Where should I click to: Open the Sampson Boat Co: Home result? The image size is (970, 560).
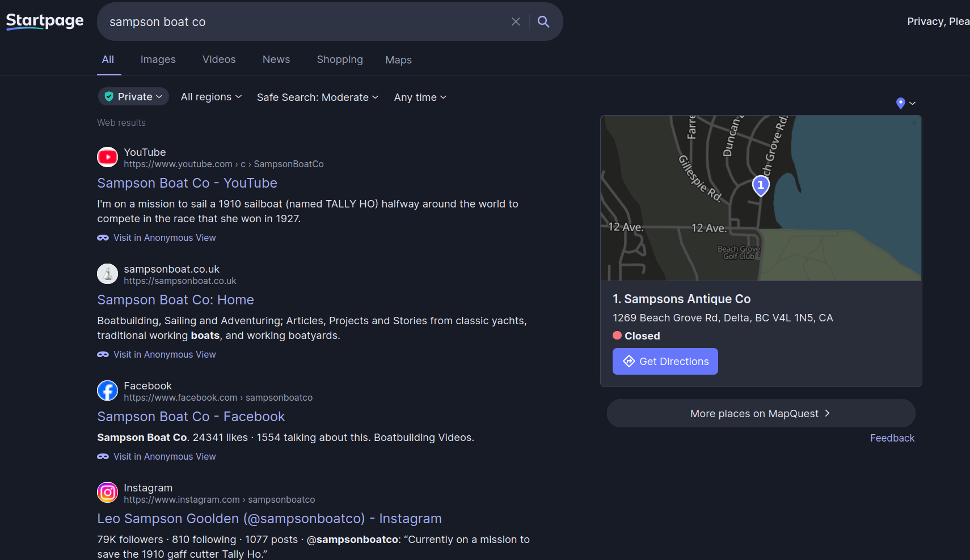coord(175,300)
